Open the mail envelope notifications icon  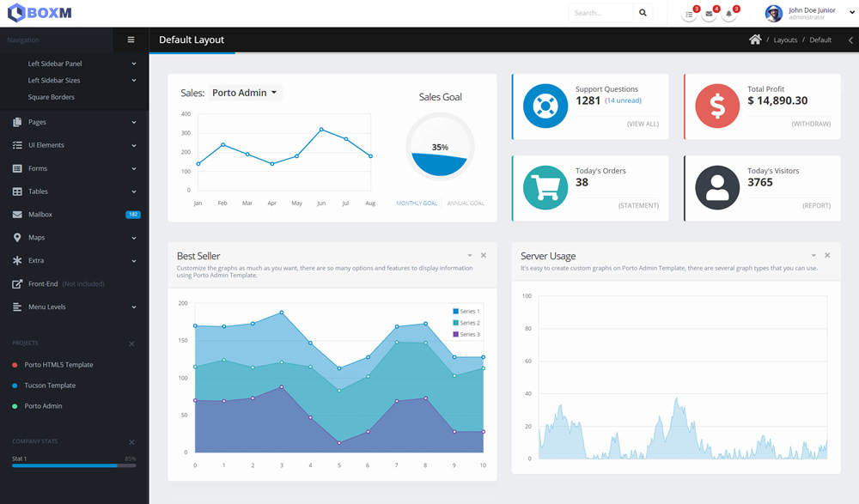click(709, 14)
